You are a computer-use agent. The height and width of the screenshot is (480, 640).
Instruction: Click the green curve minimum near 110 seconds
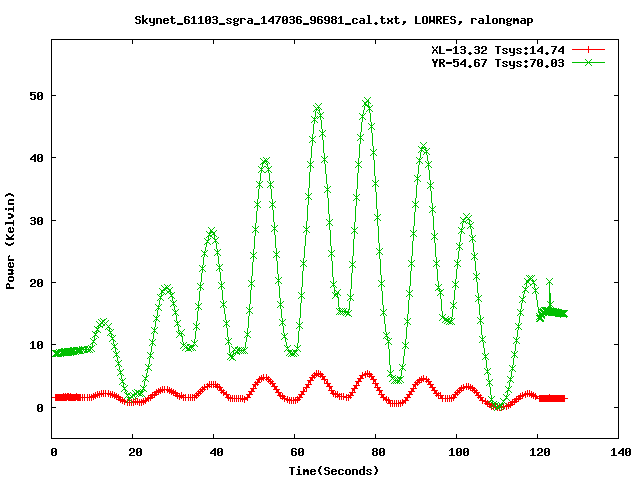498,406
